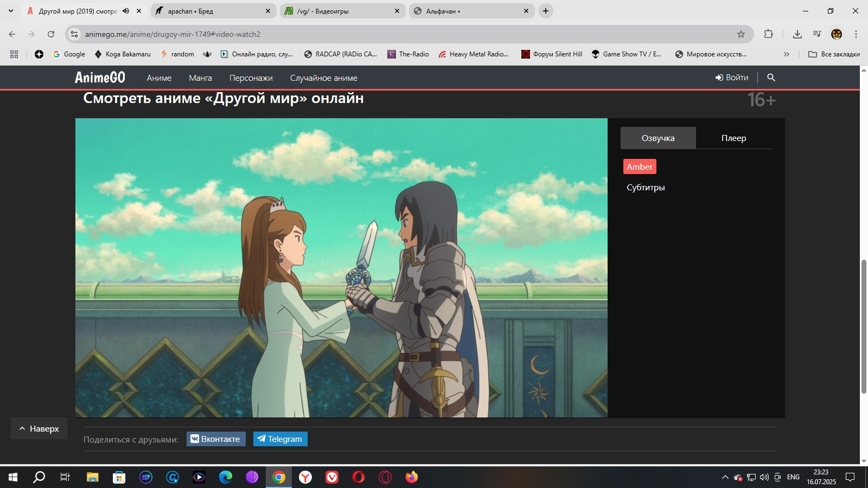This screenshot has height=488, width=868.
Task: Click the Google bookmark
Action: pos(69,54)
